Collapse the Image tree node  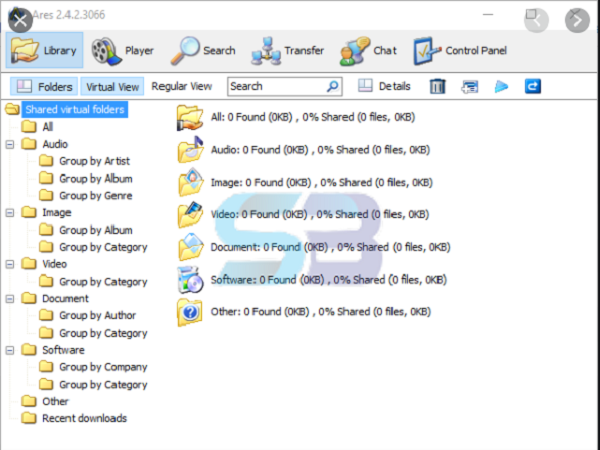click(10, 213)
